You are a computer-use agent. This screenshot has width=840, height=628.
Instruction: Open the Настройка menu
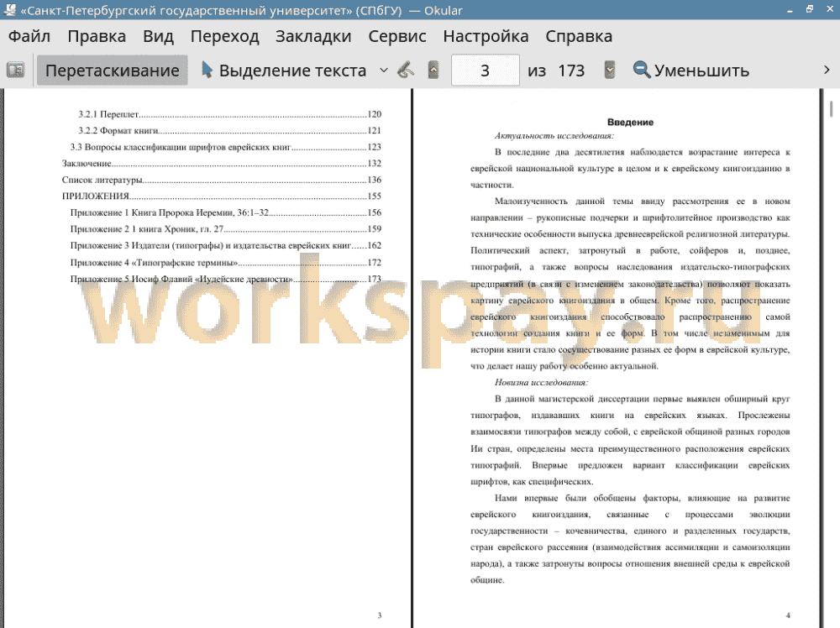click(486, 36)
